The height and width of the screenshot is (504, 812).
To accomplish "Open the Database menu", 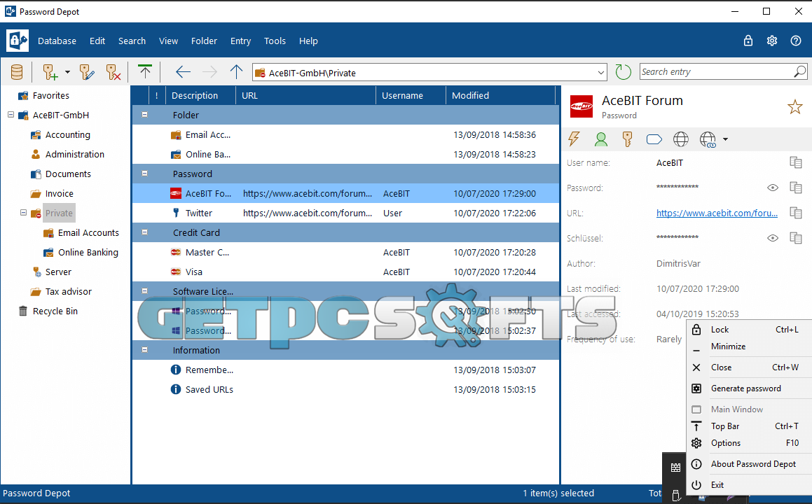I will 57,41.
